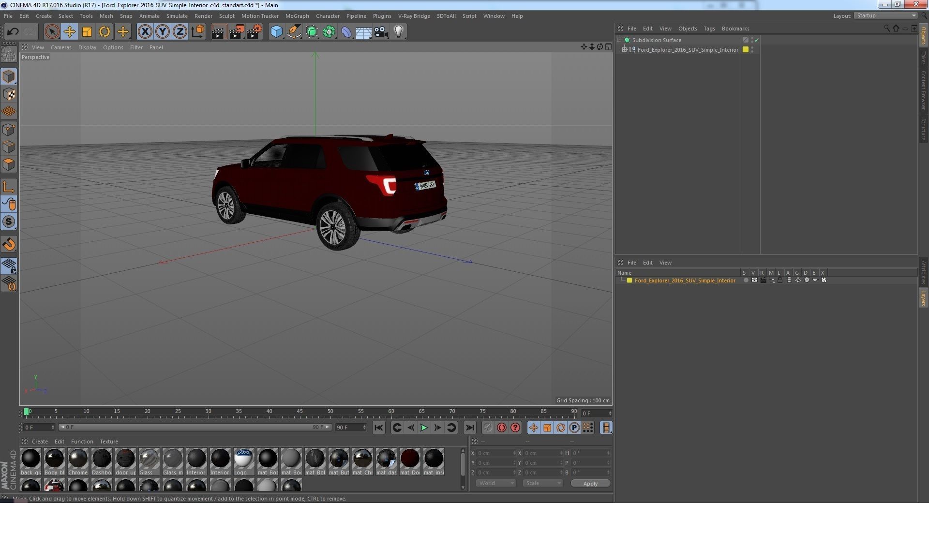Toggle layer view eye for Ford_Explorer layer
The width and height of the screenshot is (929, 560).
754,280
